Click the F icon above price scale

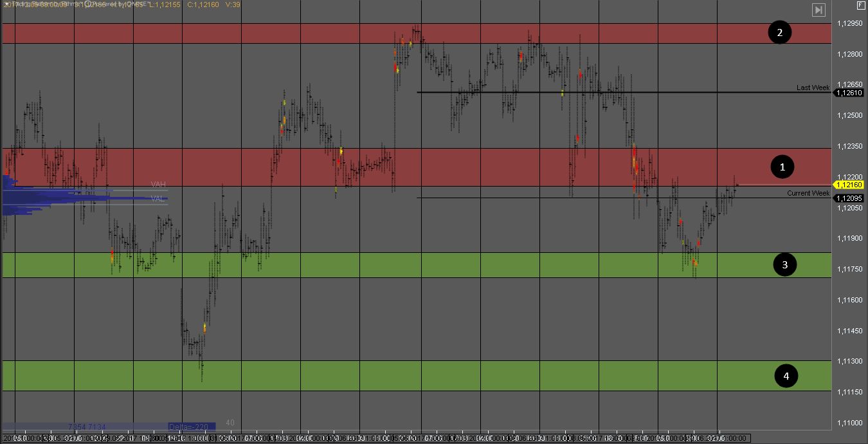point(861,5)
